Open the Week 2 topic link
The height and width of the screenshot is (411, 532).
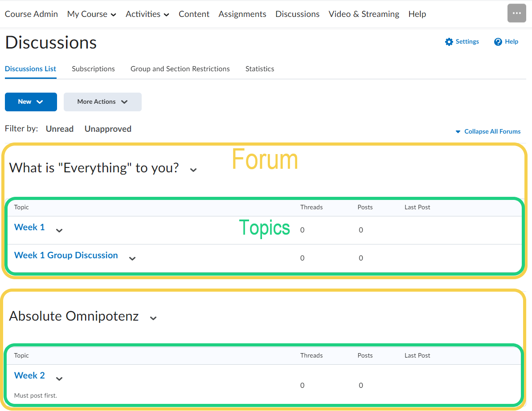click(29, 375)
